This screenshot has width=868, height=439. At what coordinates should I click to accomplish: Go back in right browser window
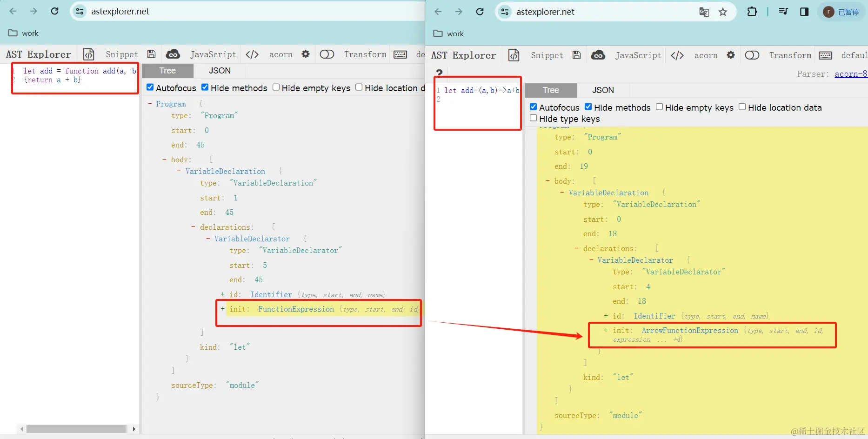[438, 12]
